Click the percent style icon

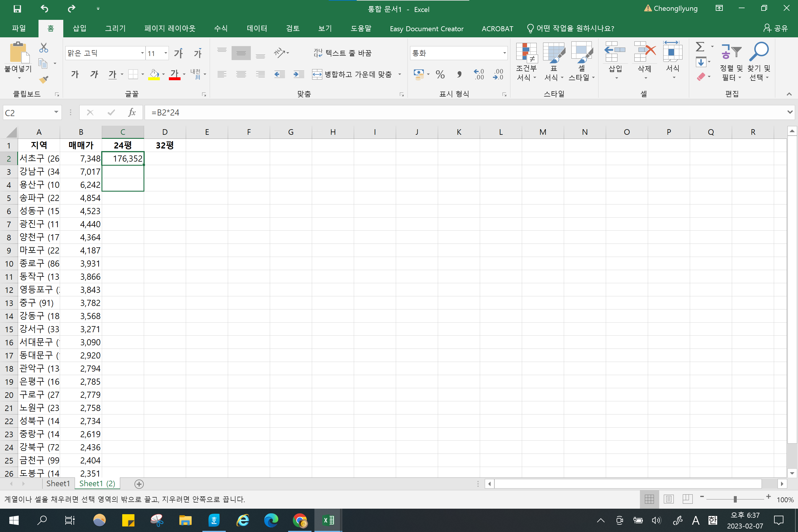(440, 74)
